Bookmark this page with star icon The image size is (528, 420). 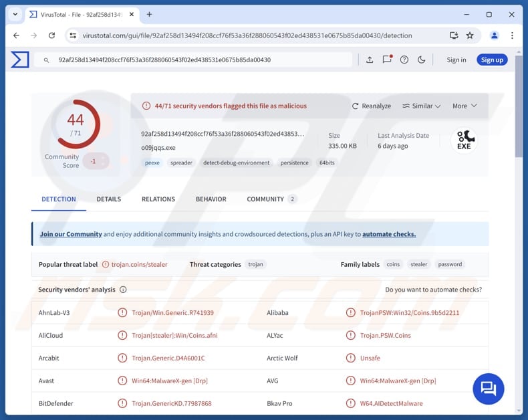[x=470, y=35]
